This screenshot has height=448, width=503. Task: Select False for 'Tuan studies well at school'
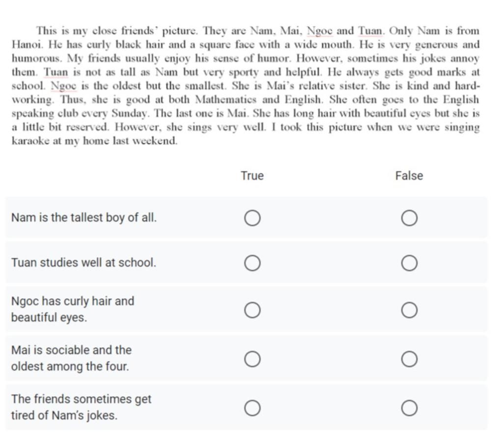pyautogui.click(x=409, y=263)
